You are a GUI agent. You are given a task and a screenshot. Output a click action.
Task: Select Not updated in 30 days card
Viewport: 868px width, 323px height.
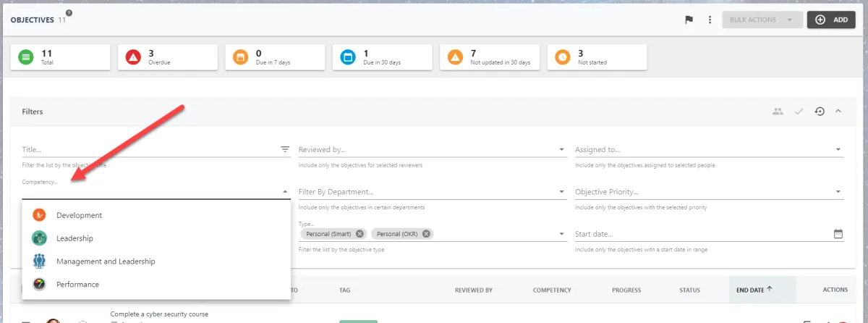(490, 57)
